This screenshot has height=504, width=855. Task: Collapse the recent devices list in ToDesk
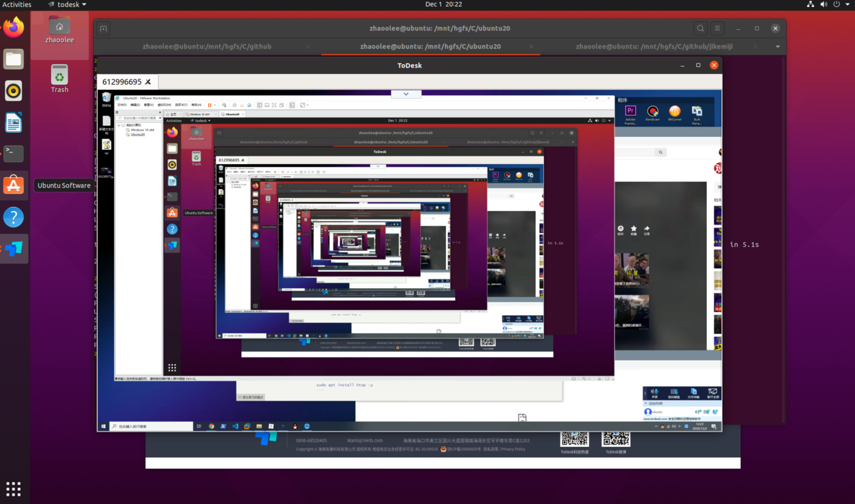[x=645, y=403]
